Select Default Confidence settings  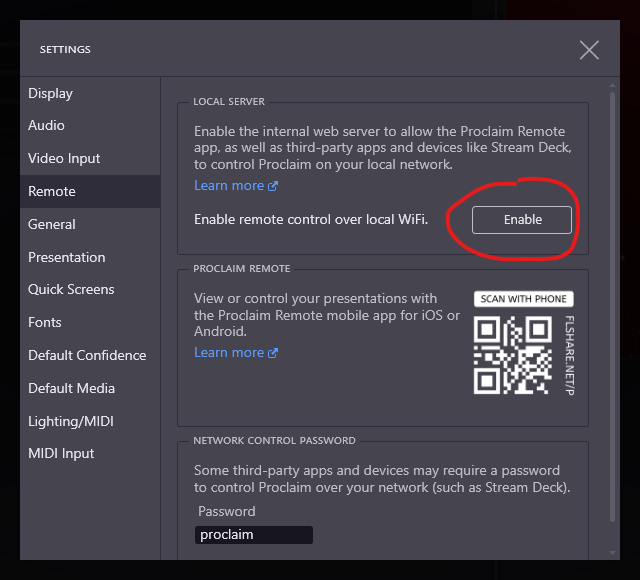pos(87,355)
